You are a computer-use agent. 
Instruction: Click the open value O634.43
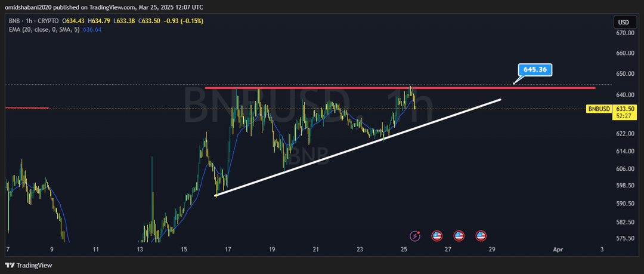74,20
